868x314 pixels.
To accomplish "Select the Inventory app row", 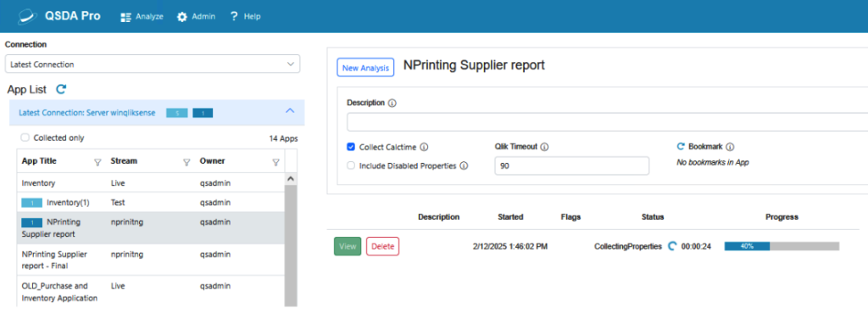I will (x=151, y=182).
